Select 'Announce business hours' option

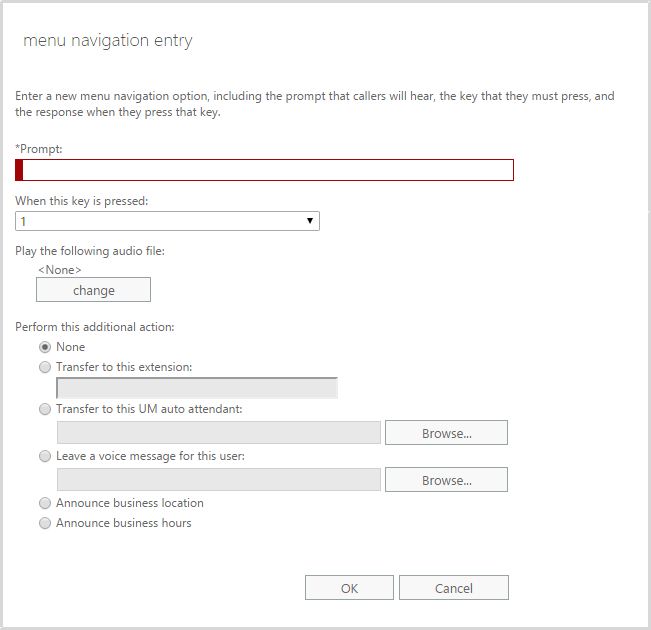click(45, 523)
